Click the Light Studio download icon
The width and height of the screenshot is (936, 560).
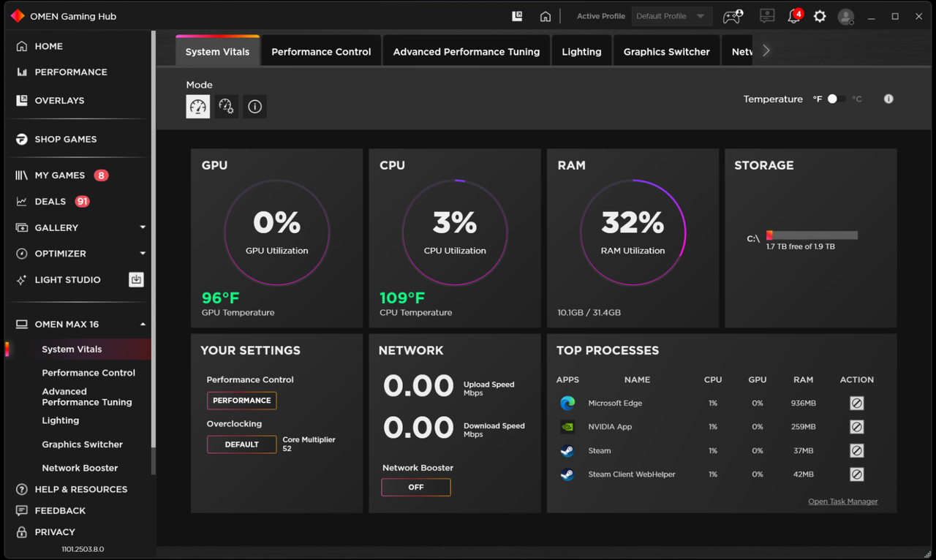(136, 279)
